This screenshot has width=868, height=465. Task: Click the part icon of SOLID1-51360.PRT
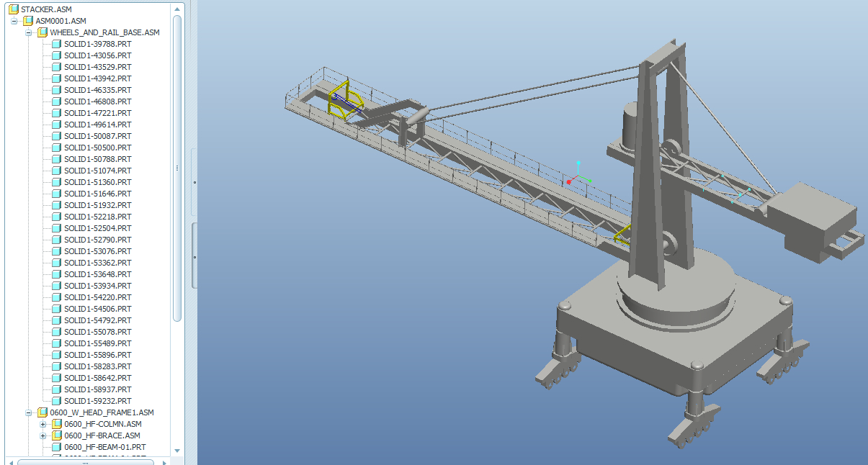click(56, 182)
